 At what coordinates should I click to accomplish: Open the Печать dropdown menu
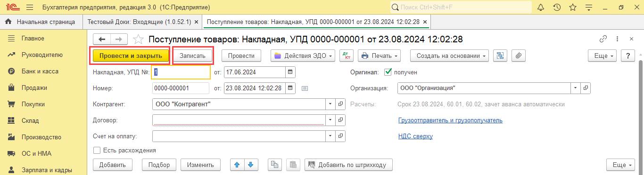[379, 56]
